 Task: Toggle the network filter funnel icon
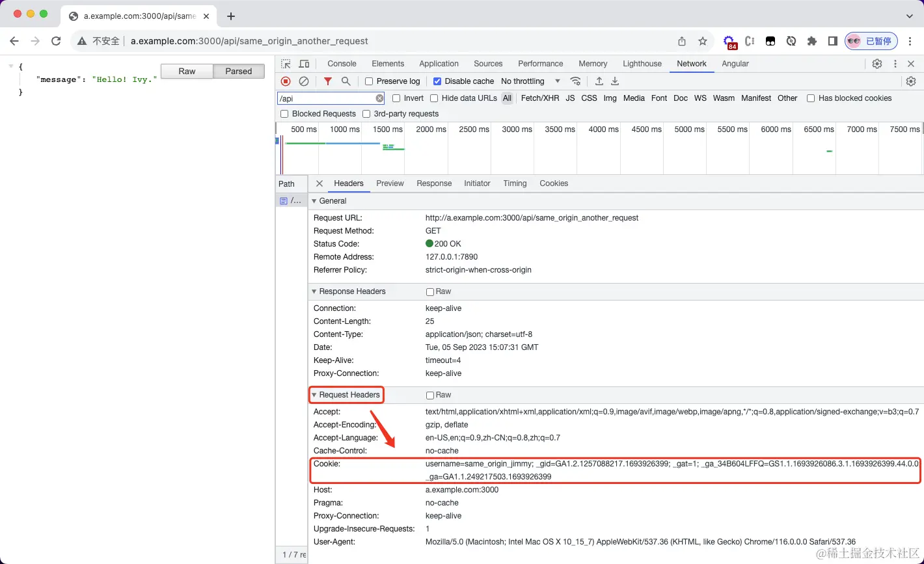[328, 81]
